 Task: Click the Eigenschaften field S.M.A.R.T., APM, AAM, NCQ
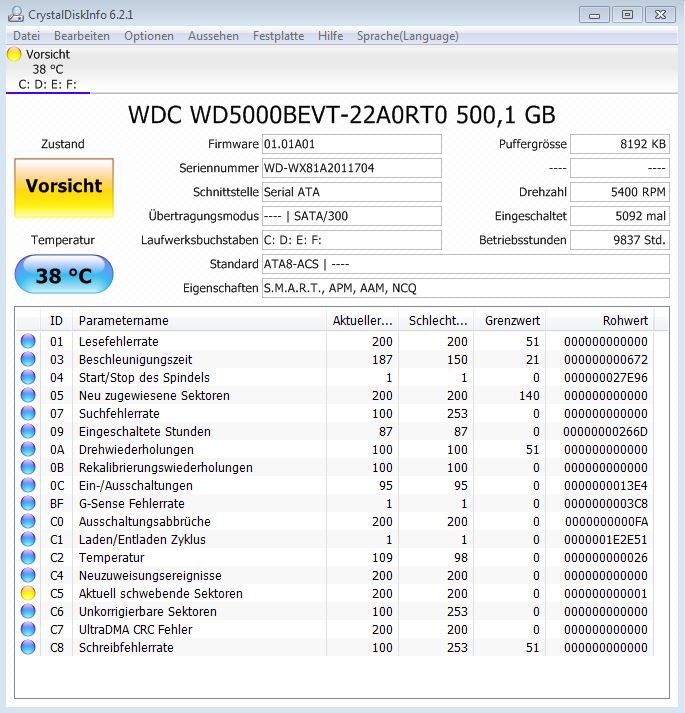[x=466, y=288]
